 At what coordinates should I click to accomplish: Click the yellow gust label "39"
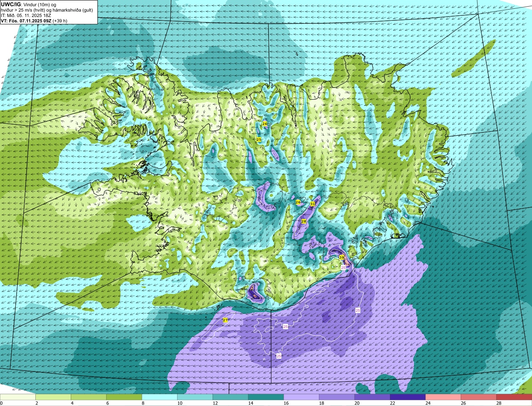click(x=341, y=257)
